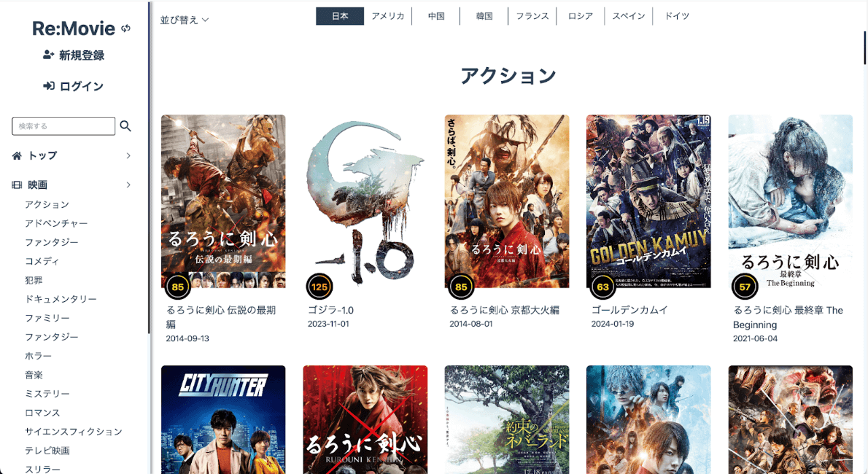The image size is (868, 474).
Task: Click the house icon next to トップ
Action: (x=18, y=155)
